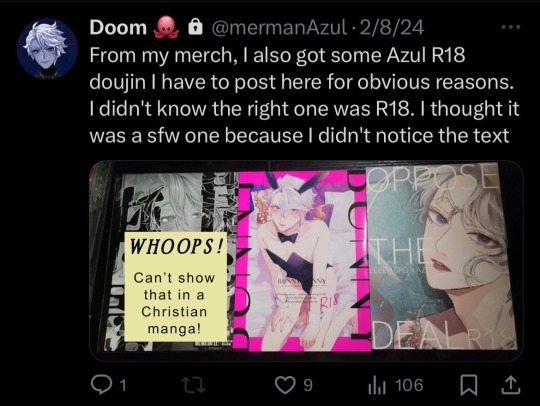Click the octopus emoji beside Doom
The width and height of the screenshot is (540, 406).
pos(167,28)
